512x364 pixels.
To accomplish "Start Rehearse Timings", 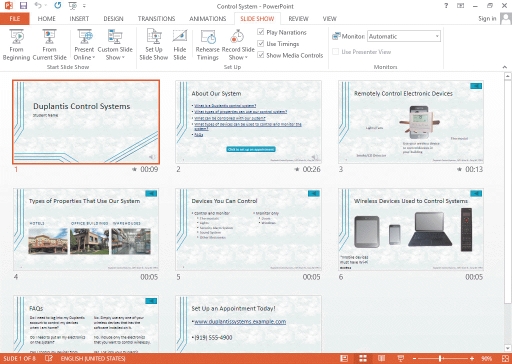I will [x=208, y=45].
